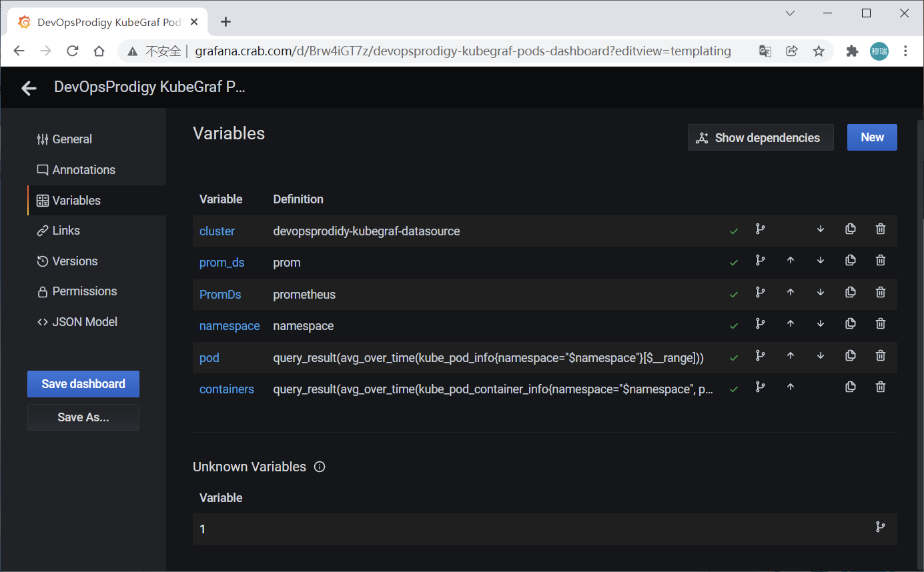The height and width of the screenshot is (572, 924).
Task: Move the namespace variable up
Action: click(791, 324)
